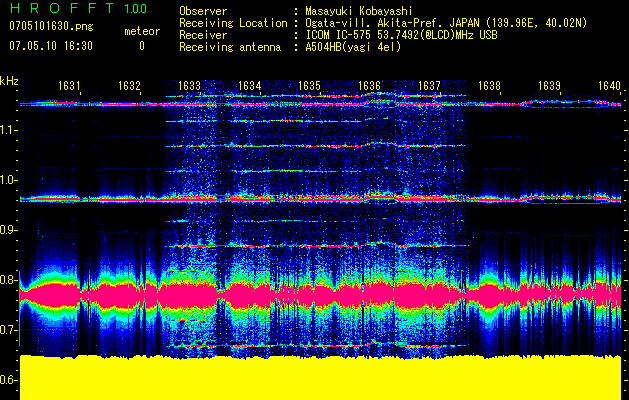Screen dimensions: 629x400
Task: Click the 1639 time axis marker
Action: tap(549, 85)
